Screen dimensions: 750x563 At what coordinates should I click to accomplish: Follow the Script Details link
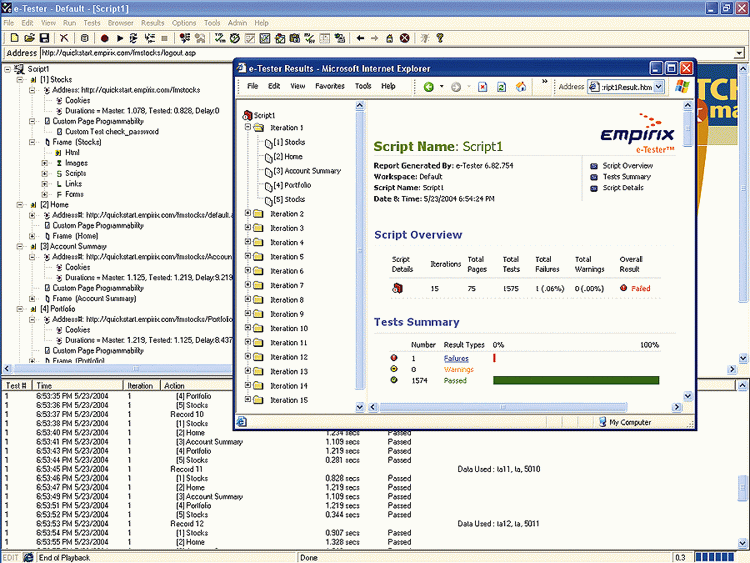[623, 188]
